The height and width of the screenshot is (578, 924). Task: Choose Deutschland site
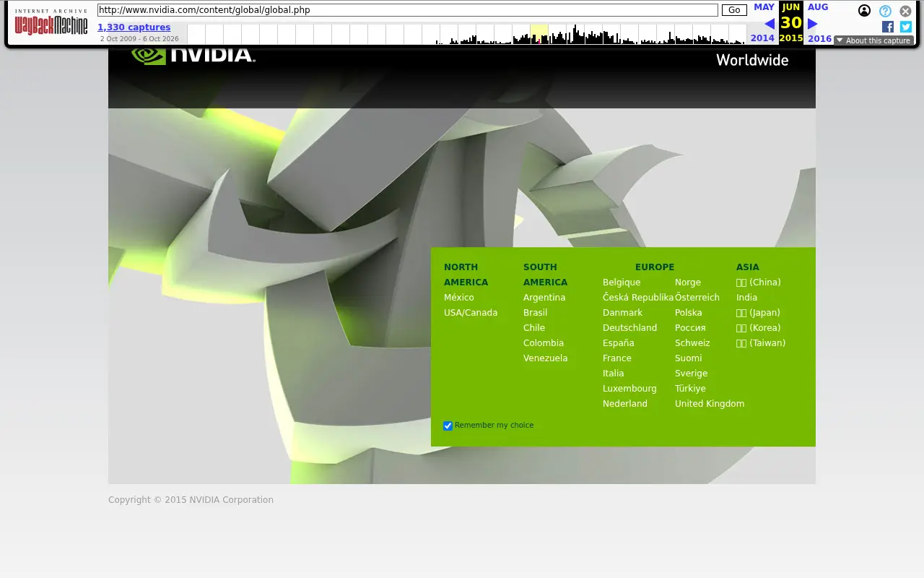point(629,328)
